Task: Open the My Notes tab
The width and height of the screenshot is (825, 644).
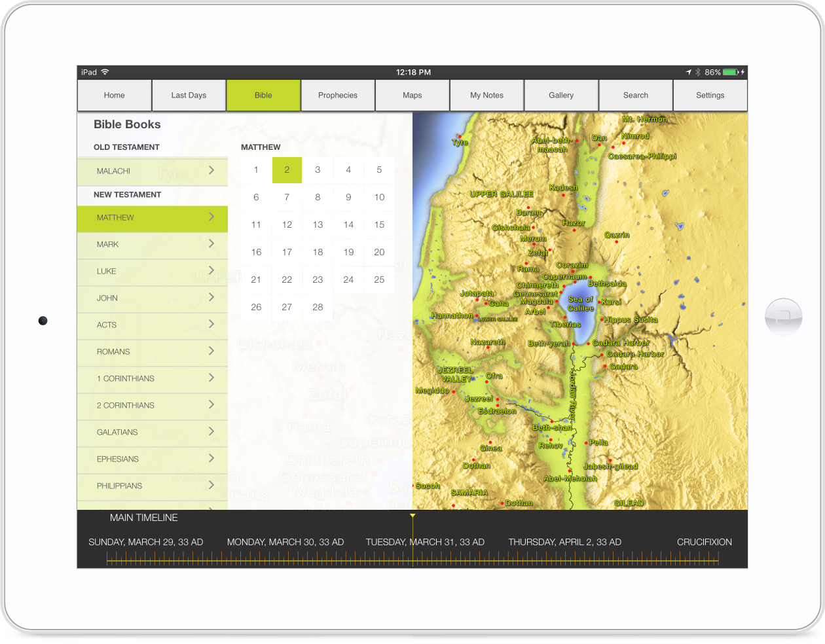Action: click(x=486, y=96)
